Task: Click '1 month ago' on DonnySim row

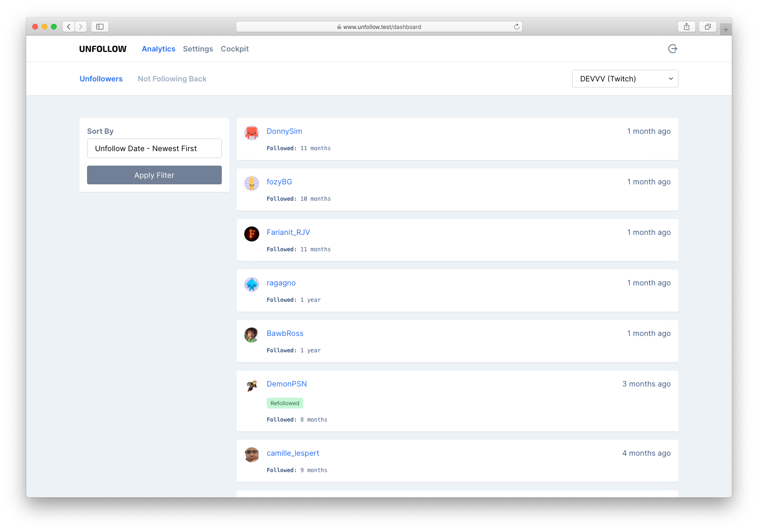Action: pyautogui.click(x=649, y=131)
